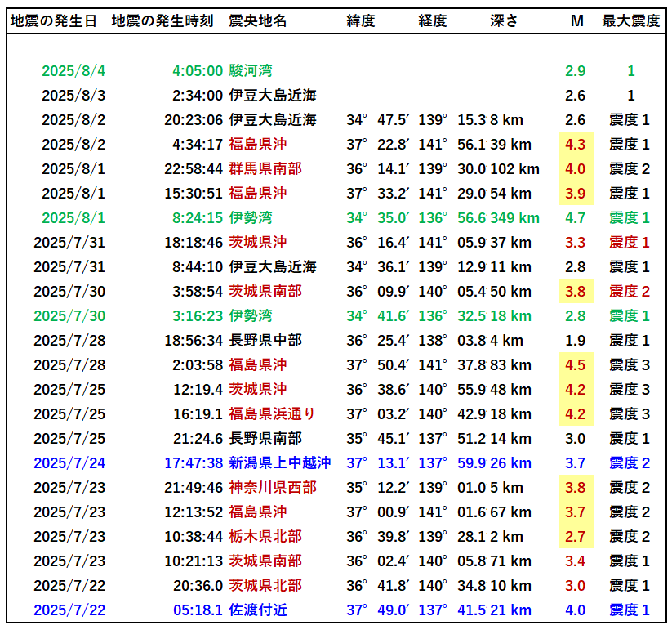Viewport: 672px width, 630px height.
Task: Select the epicenter cell 神奈川県西部
Action: click(273, 487)
